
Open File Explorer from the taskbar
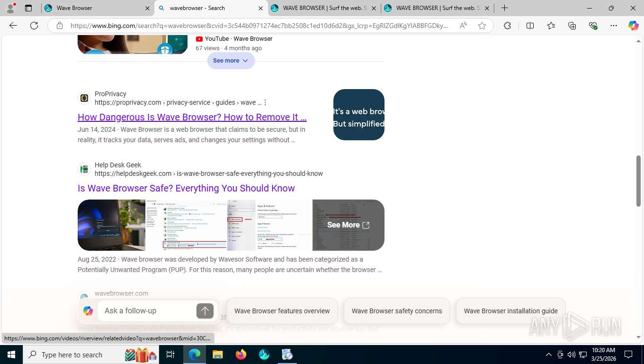(x=217, y=355)
